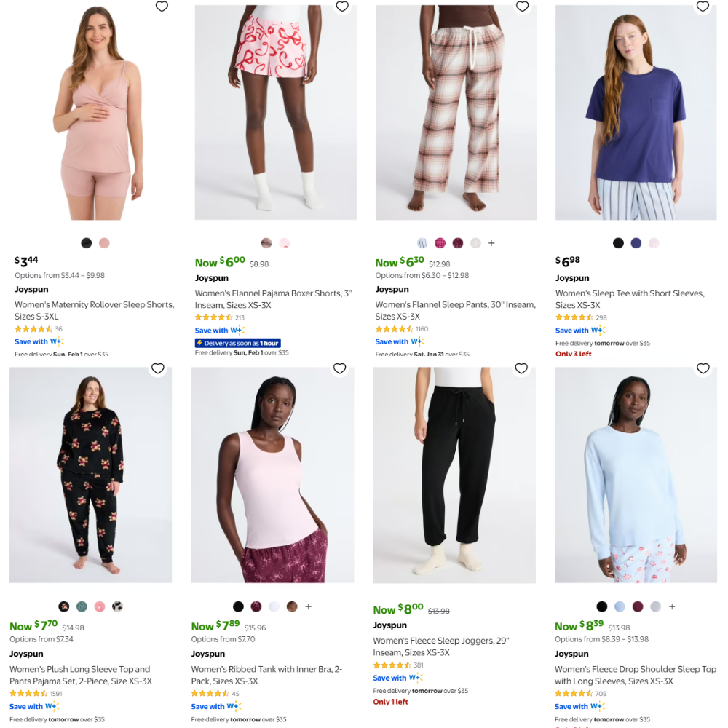The image size is (728, 728).
Task: Click the Plush Pajama Set product image
Action: click(x=90, y=475)
